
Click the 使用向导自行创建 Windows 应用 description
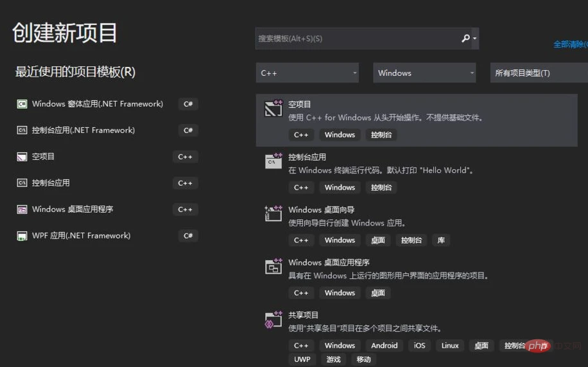(x=347, y=223)
